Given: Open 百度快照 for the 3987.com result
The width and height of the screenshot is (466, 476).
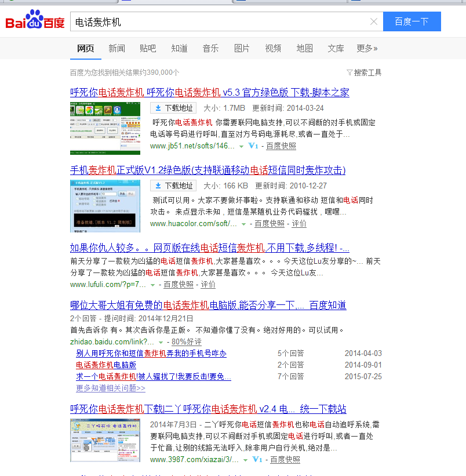Looking at the screenshot, I should [x=285, y=460].
